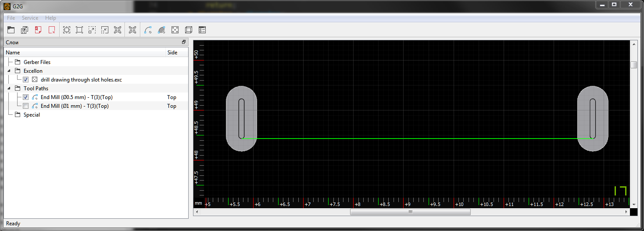The width and height of the screenshot is (644, 231).
Task: Click the Special folder icon
Action: 18,115
